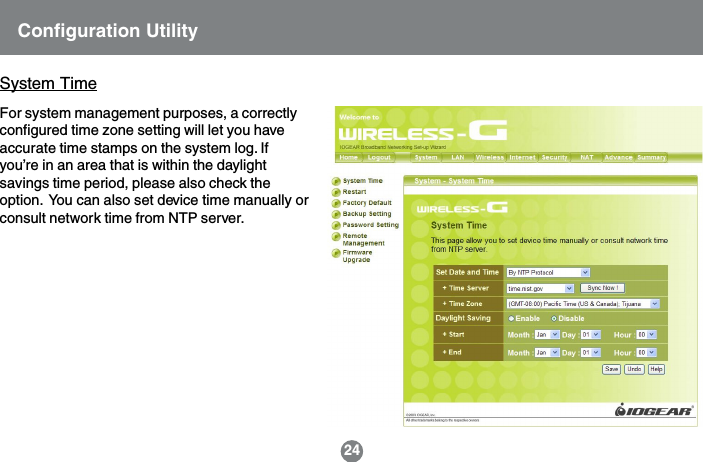Open the Time Server dropdown
Image resolution: width=703 pixels, height=462 pixels.
(540, 288)
